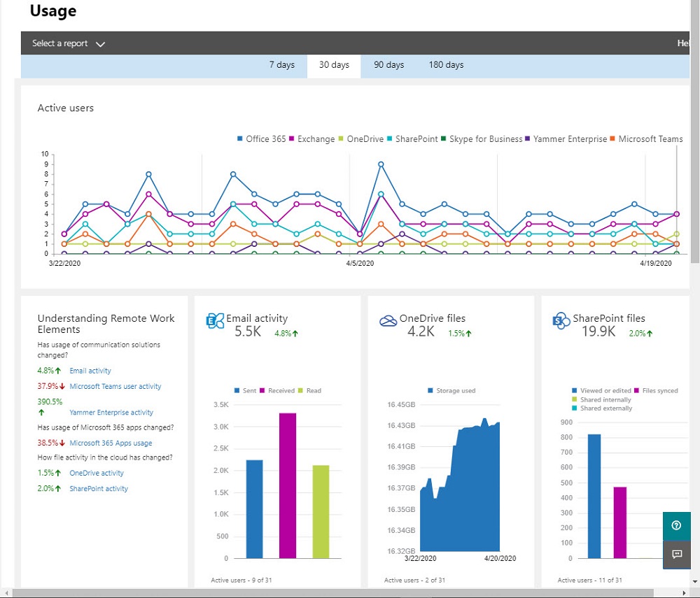Viewport: 700px width, 598px height.
Task: Toggle the Microsoft Teams legend series
Action: (646, 139)
